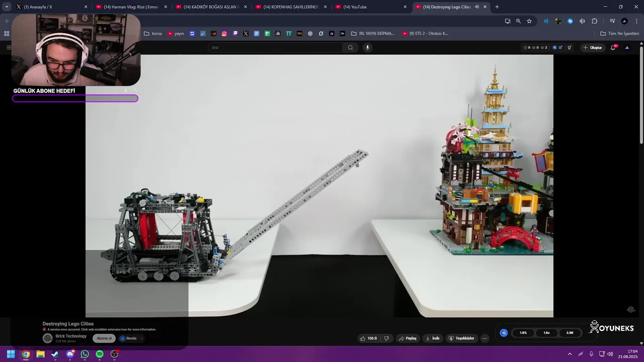Click the Brick Technology channel avatar
Image resolution: width=644 pixels, height=362 pixels.
[47, 338]
